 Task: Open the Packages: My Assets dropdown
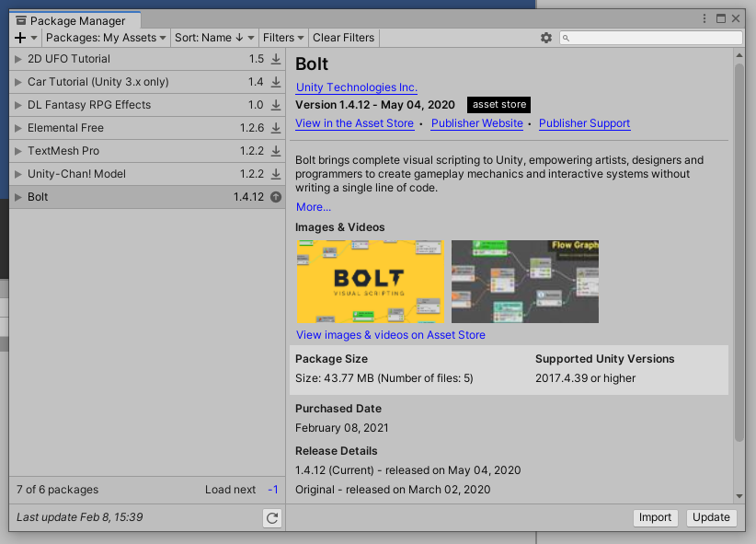click(106, 38)
